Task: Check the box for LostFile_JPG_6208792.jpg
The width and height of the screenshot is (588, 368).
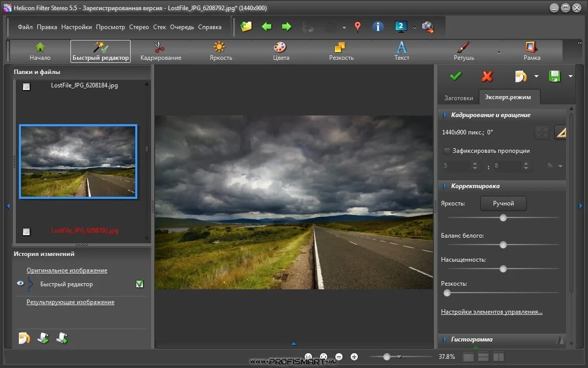Action: (26, 232)
